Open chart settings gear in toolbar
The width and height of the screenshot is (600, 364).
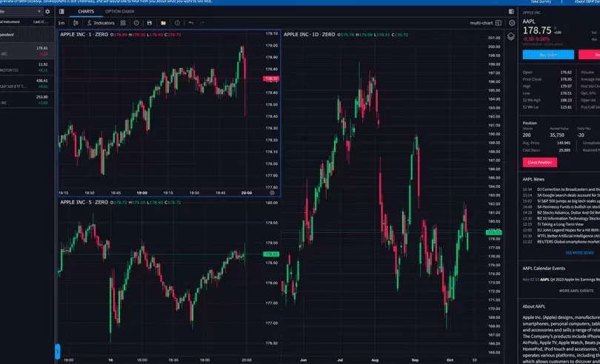(512, 23)
